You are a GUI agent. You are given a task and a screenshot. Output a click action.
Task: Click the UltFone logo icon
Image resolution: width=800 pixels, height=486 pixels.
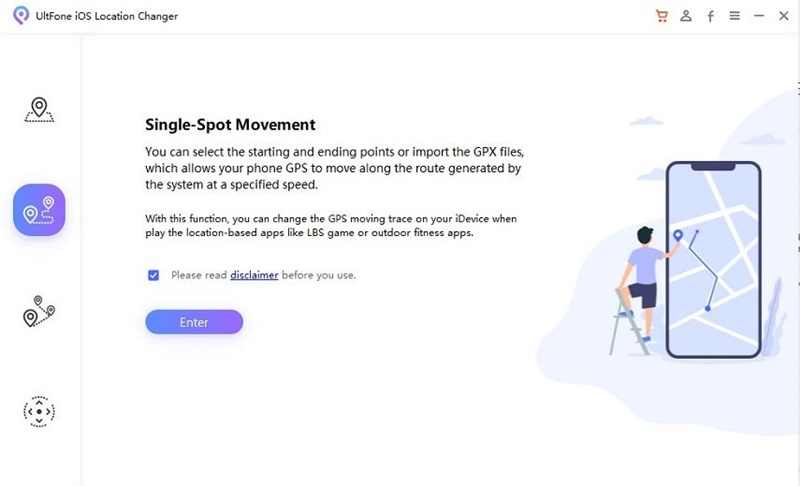point(20,17)
